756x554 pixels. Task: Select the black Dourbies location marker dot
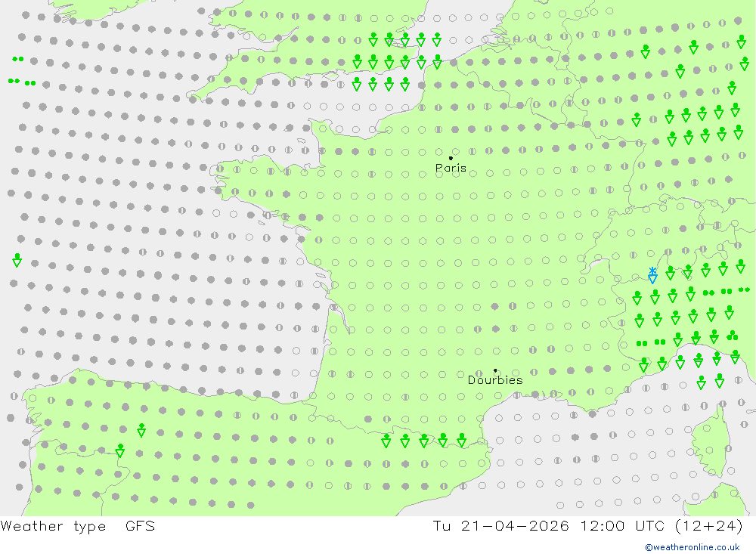tap(495, 370)
